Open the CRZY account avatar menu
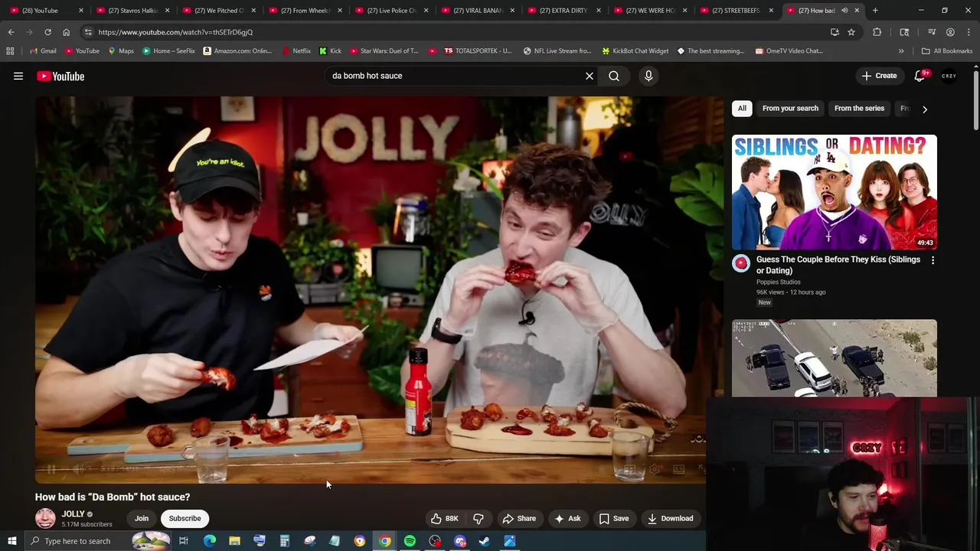The height and width of the screenshot is (551, 980). [x=949, y=76]
